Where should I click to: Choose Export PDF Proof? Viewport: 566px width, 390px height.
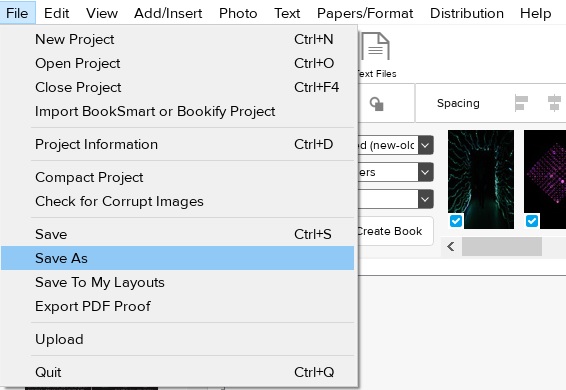[x=178, y=307]
